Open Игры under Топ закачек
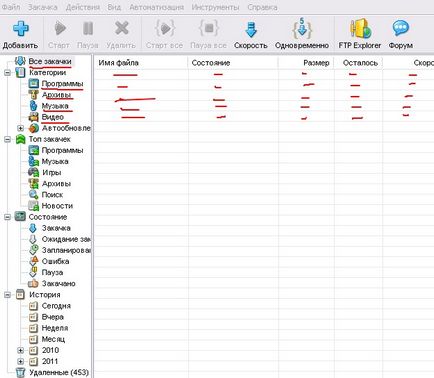This screenshot has width=434, height=378. pos(51,172)
